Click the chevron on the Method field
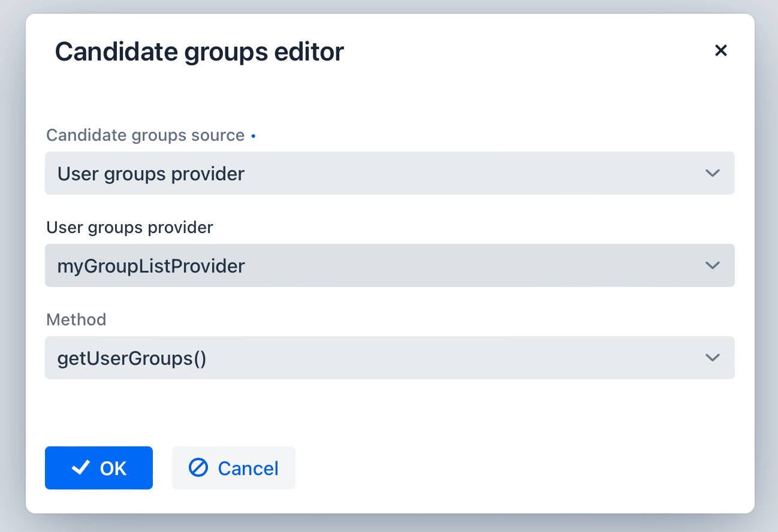This screenshot has height=532, width=778. (713, 358)
